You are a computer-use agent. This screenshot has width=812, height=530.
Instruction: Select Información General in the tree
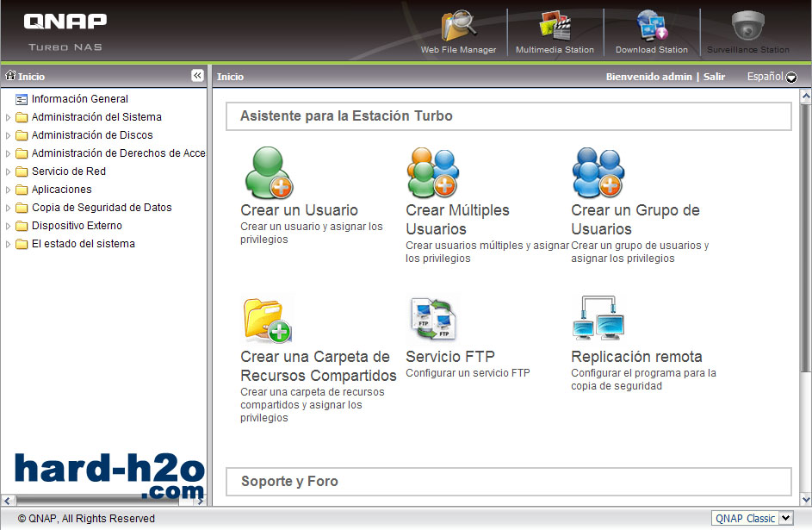(x=80, y=98)
